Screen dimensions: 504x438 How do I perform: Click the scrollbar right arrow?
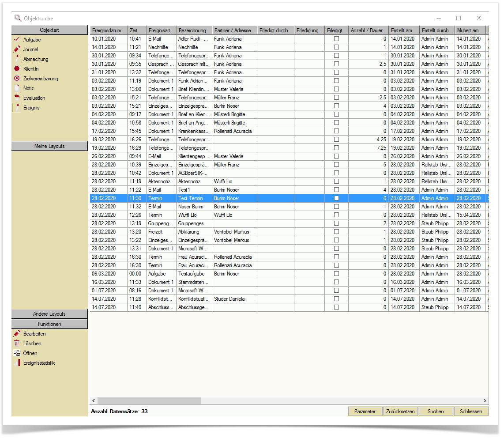pyautogui.click(x=485, y=401)
